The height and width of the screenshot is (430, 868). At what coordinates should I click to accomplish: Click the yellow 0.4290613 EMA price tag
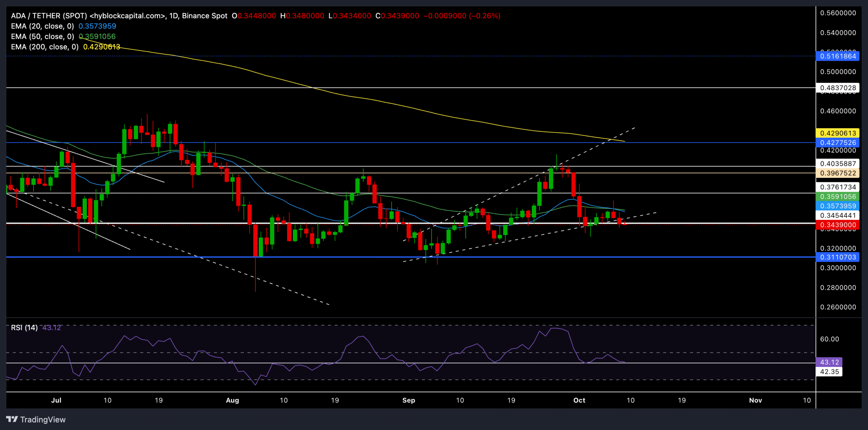(838, 133)
